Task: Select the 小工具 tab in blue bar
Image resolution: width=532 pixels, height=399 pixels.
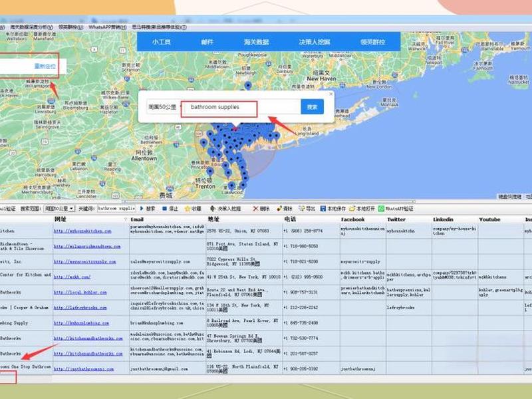Action: pyautogui.click(x=162, y=42)
